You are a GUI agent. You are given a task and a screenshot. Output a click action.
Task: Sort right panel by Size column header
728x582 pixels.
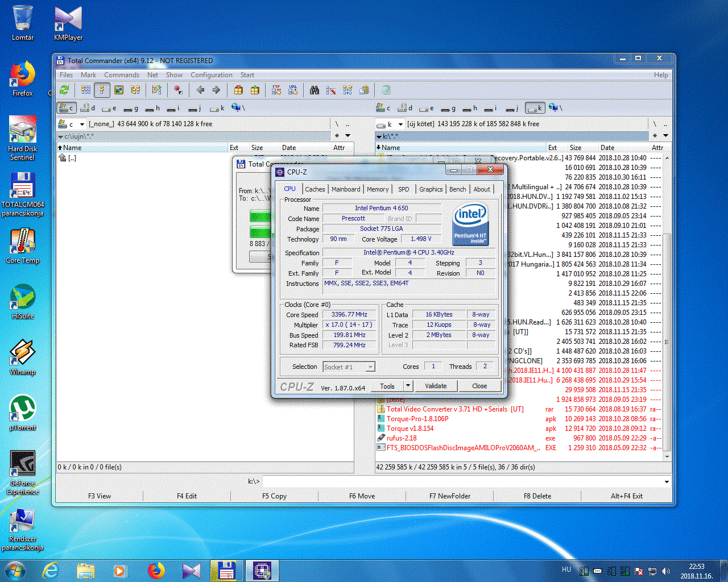click(583, 148)
